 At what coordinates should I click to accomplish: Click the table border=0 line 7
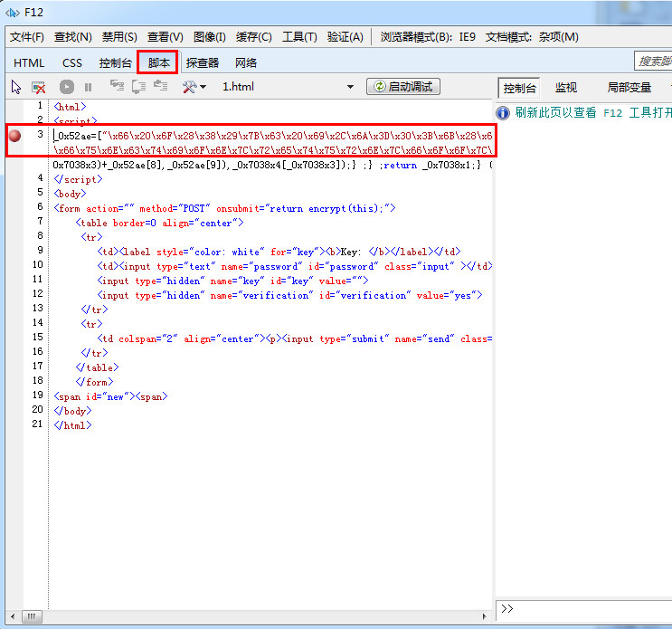pos(159,223)
